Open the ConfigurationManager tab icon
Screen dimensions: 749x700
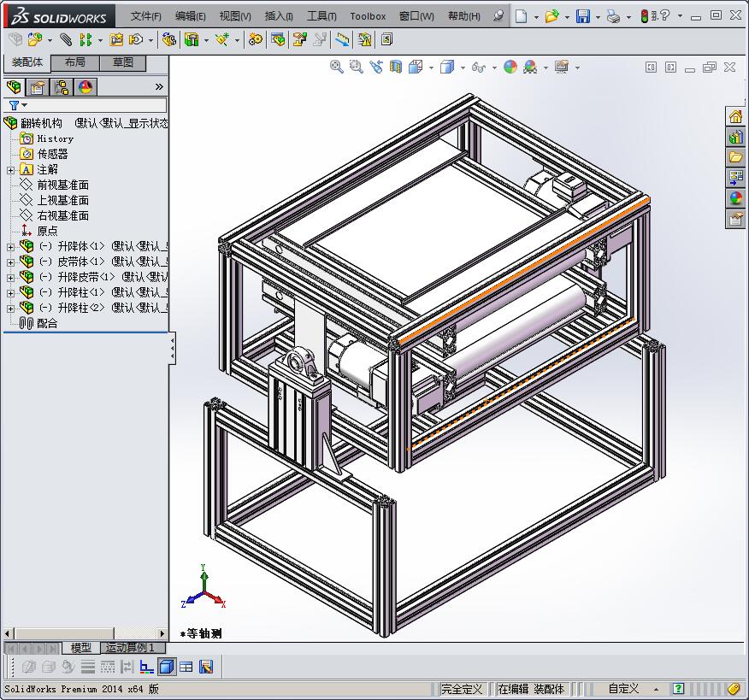62,87
